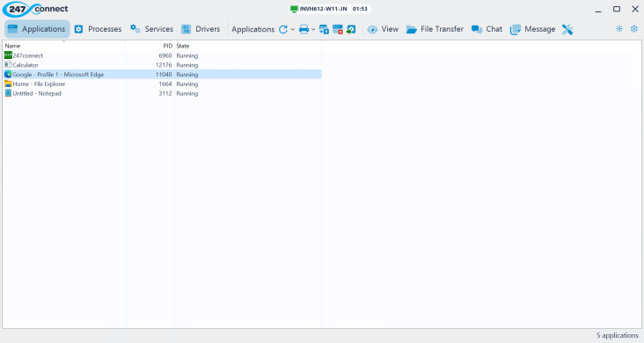Click the 247connect green row icon
This screenshot has height=343, width=644.
(8, 55)
